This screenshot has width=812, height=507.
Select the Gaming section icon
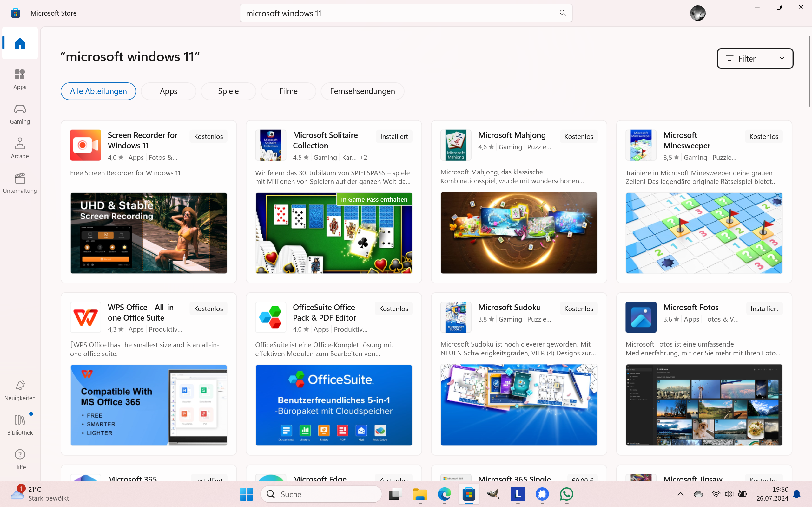19,114
